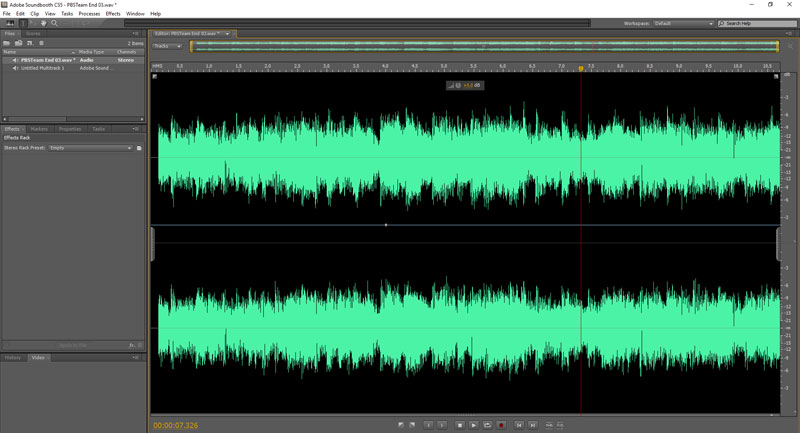Open the Effects panel options menu
The height and width of the screenshot is (433, 800).
pos(136,129)
